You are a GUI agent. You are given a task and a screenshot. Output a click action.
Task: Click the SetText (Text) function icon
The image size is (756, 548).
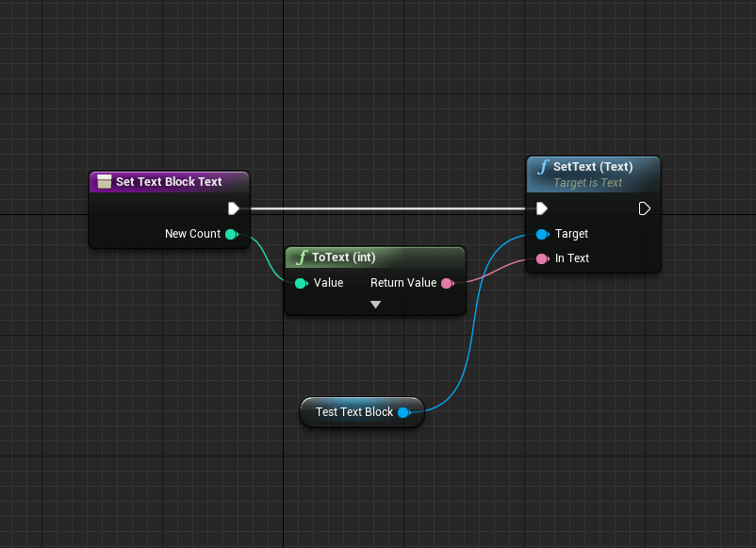point(543,167)
